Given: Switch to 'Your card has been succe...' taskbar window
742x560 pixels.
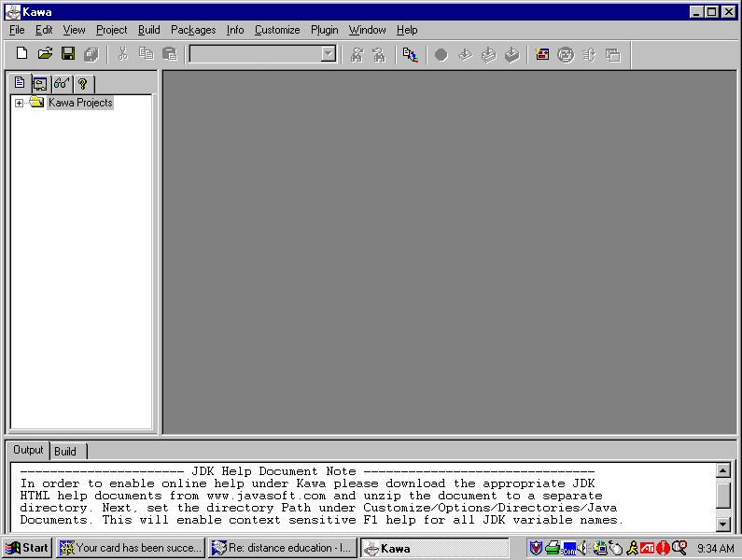Looking at the screenshot, I should [x=130, y=548].
